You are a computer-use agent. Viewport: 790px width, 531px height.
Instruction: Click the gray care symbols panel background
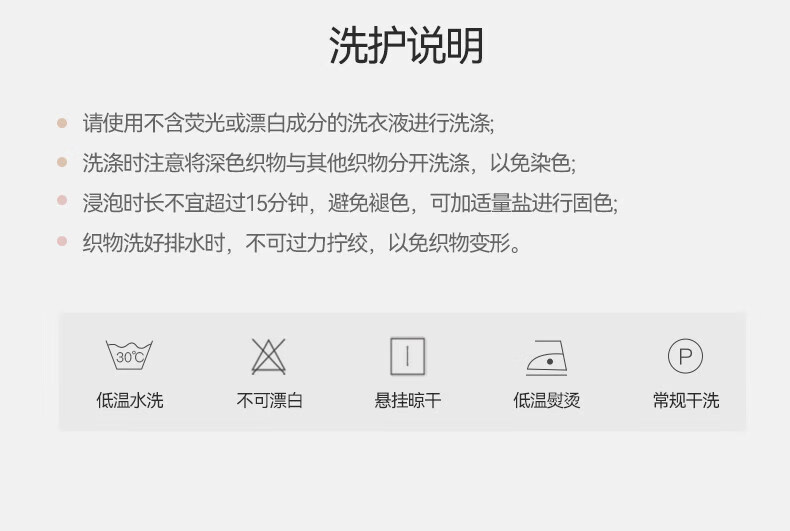pos(402,372)
